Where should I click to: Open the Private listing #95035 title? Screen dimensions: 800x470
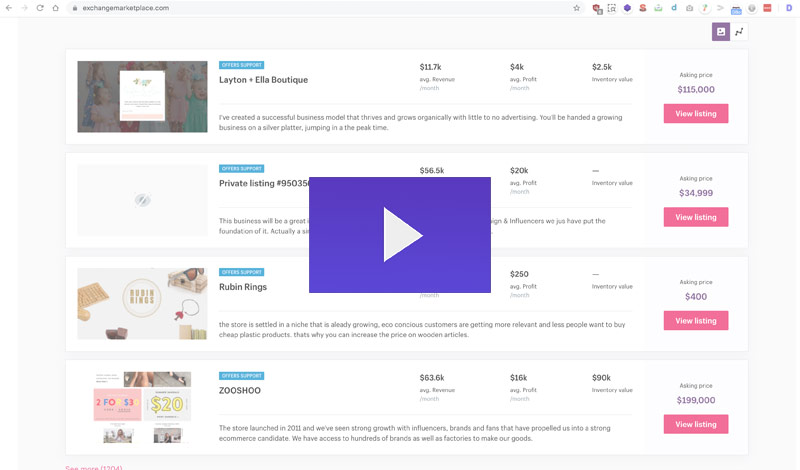pos(264,183)
